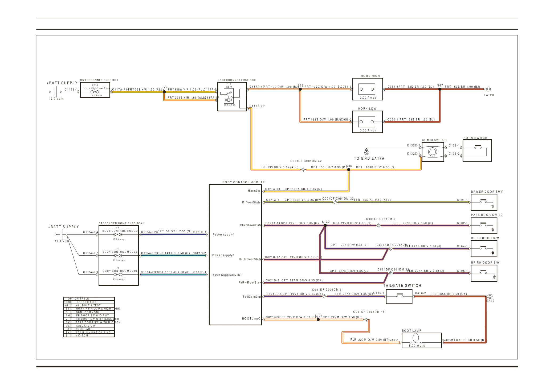
Task: Click the EF16 Horn High/Low Tone fuse symbol
Action: 95,92
